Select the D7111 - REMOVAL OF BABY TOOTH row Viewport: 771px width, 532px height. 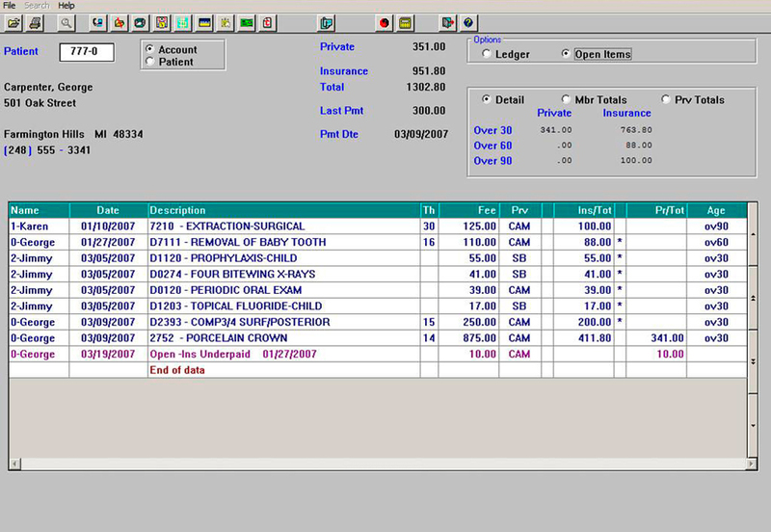[378, 242]
